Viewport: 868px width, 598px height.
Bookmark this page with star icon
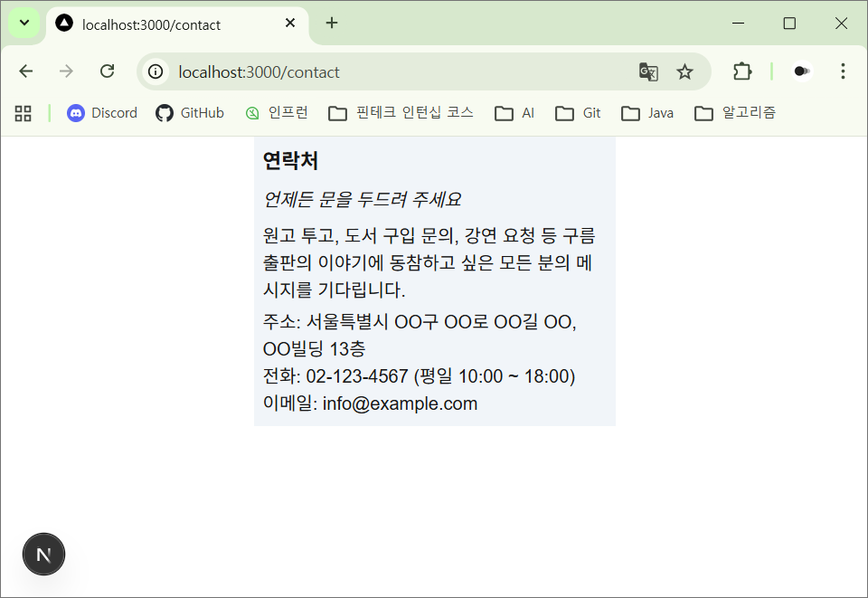click(685, 71)
